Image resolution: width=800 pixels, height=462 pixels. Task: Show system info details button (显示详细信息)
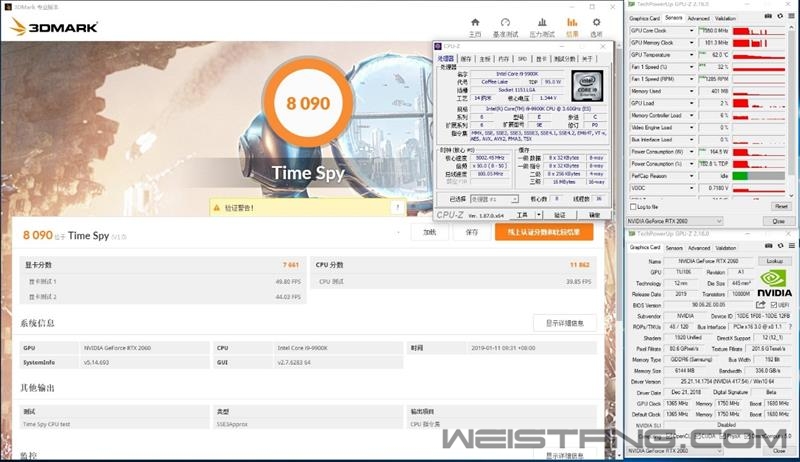coord(565,323)
